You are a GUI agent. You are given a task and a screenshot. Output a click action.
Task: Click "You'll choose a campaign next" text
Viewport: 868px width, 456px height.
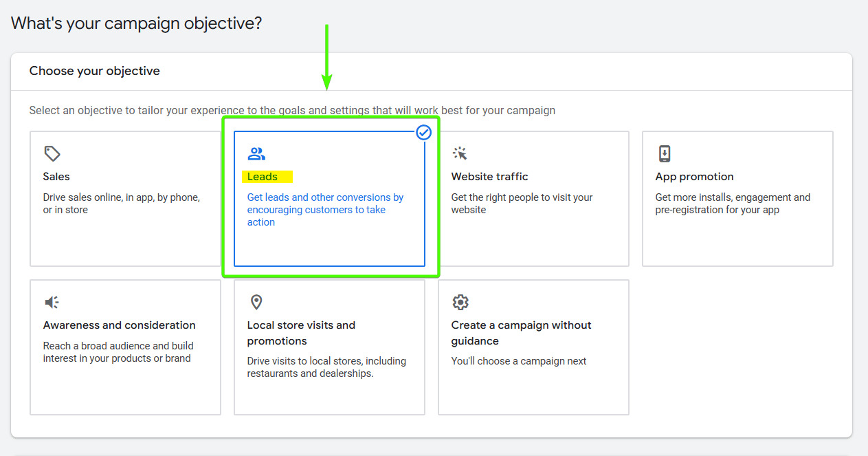519,361
